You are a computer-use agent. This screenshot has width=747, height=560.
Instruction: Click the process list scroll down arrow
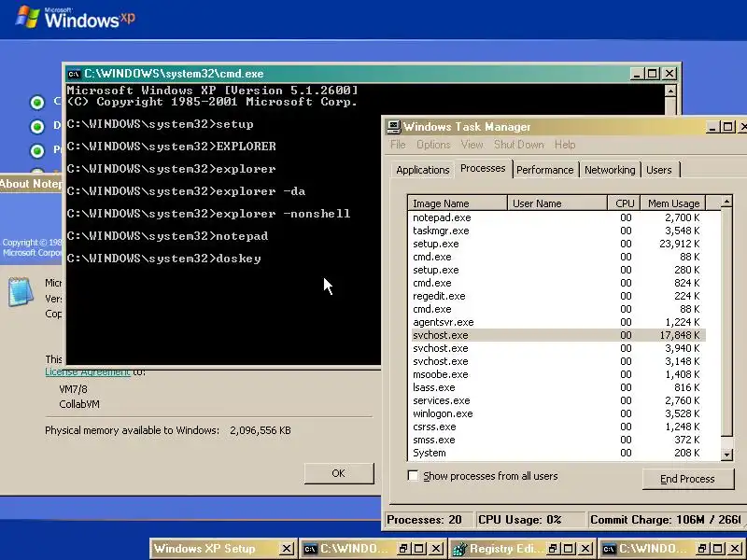(726, 455)
